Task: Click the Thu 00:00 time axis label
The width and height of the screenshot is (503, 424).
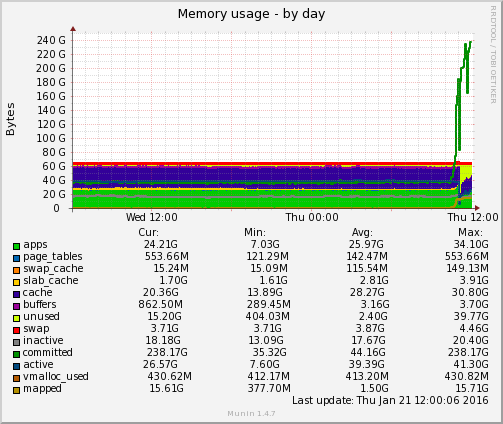Action: tap(312, 217)
